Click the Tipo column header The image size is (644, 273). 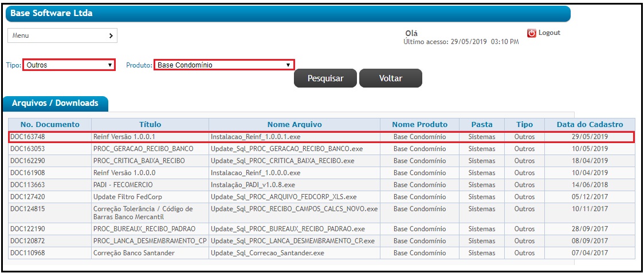pyautogui.click(x=524, y=124)
